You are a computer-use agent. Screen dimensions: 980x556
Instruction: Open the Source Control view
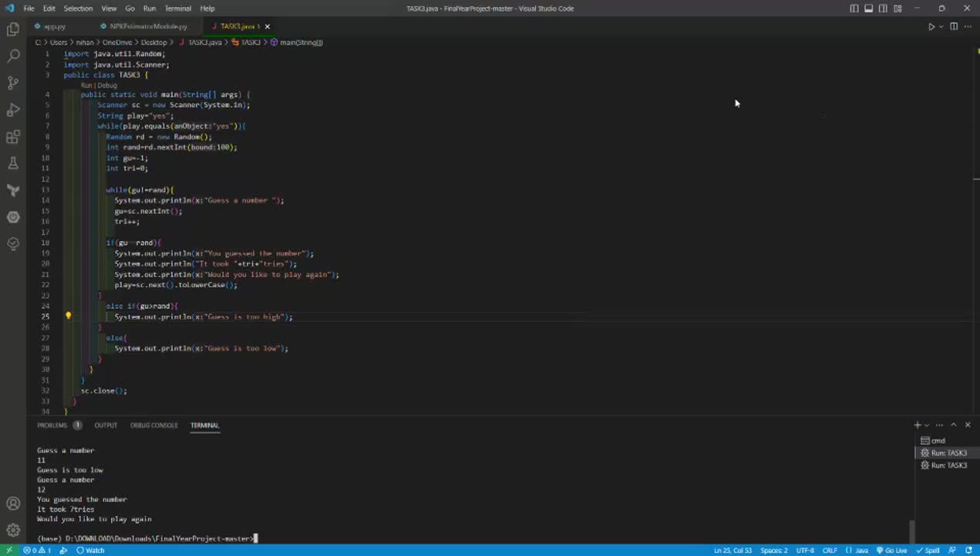tap(13, 83)
